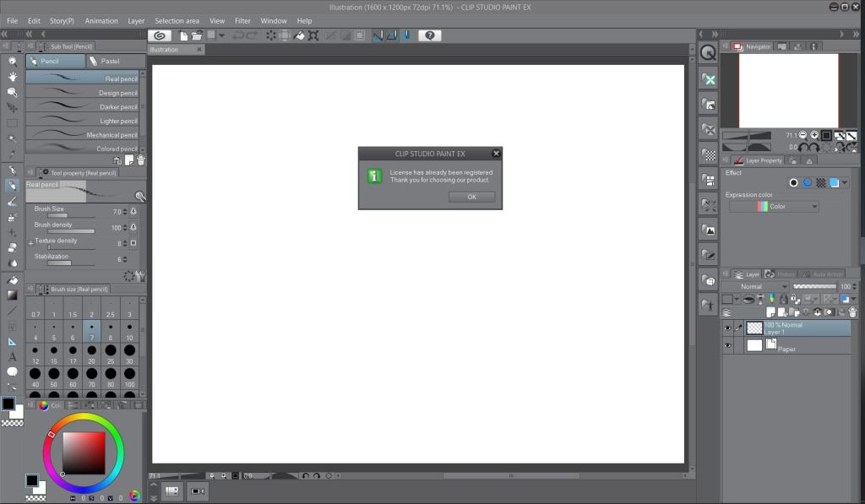Viewport: 865px width, 504px height.
Task: Select the Hand move tool
Action: point(12,76)
